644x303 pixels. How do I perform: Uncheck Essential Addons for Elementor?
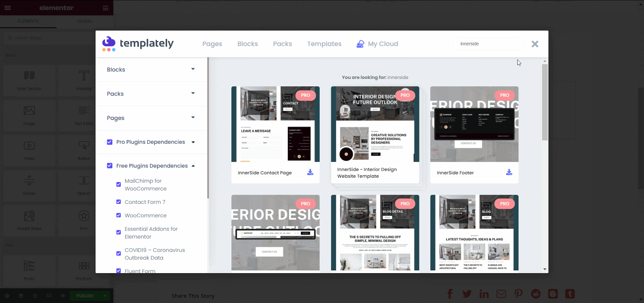tap(118, 232)
